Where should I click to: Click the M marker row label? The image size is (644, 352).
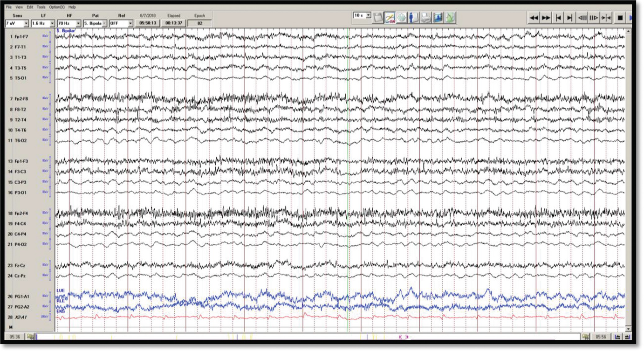(11, 327)
